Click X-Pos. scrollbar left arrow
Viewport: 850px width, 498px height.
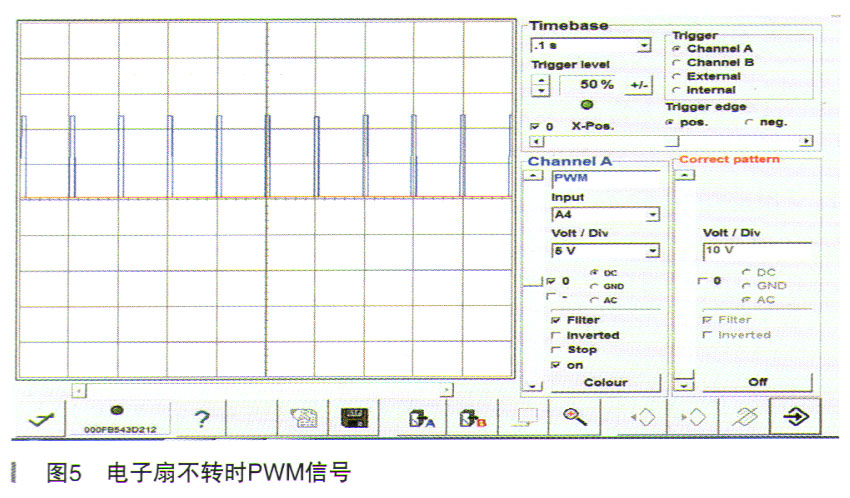pos(536,142)
